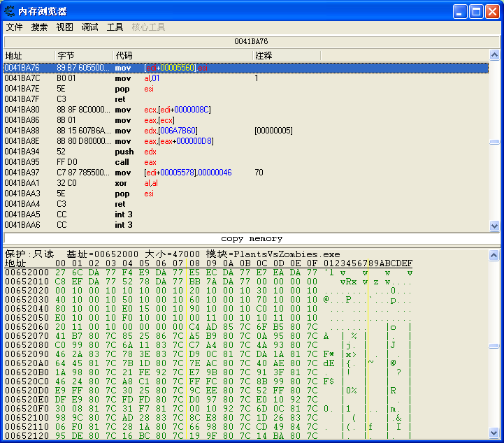Select the push edx row

246,152
